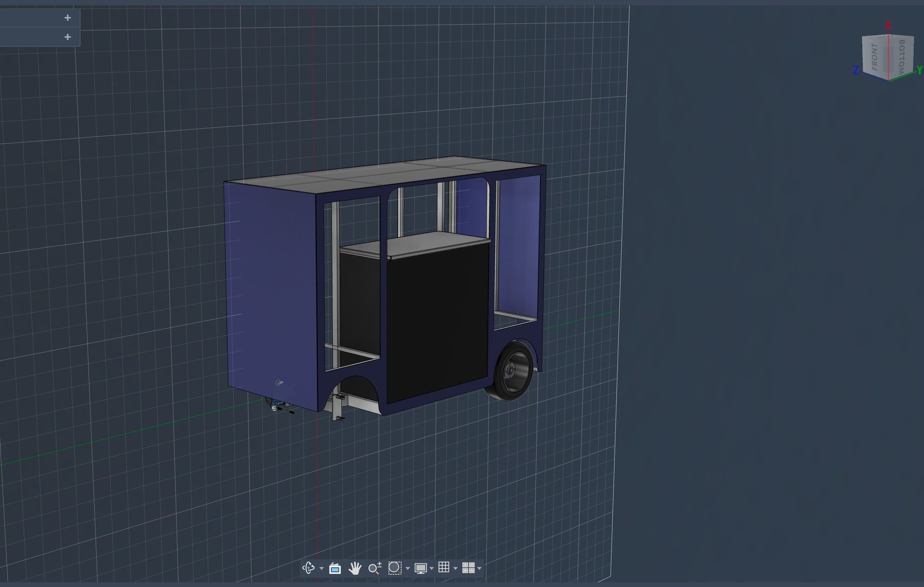The height and width of the screenshot is (587, 924).
Task: Select the Zoom magnifier tool
Action: (375, 568)
